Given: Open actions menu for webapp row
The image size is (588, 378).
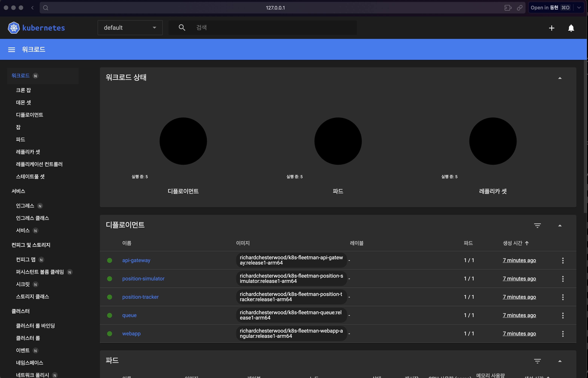Looking at the screenshot, I should (563, 334).
